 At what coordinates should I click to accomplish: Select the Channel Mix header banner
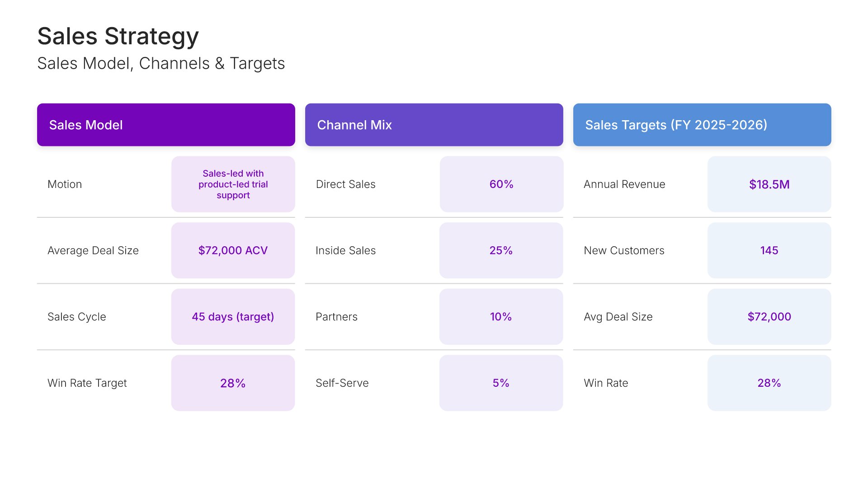click(434, 125)
